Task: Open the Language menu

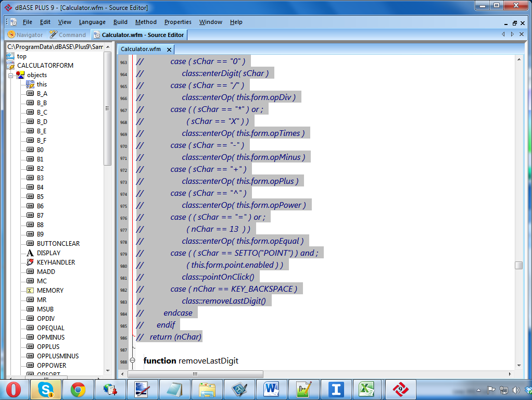Action: point(92,22)
